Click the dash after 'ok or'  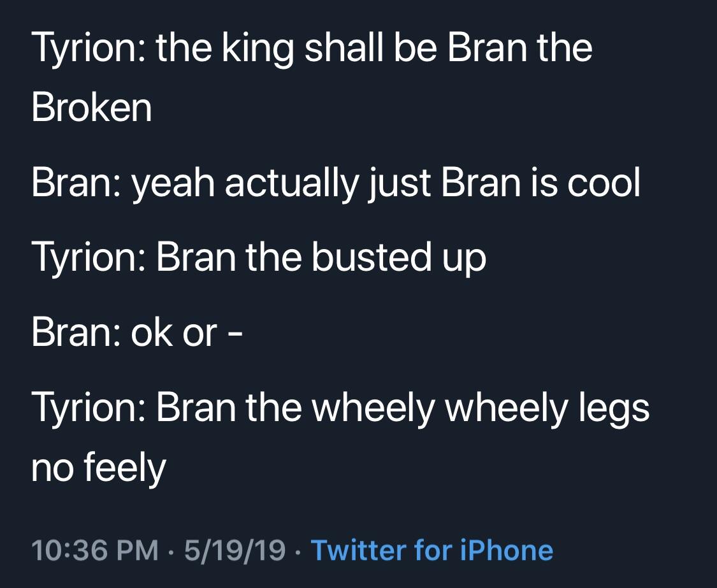pos(234,333)
